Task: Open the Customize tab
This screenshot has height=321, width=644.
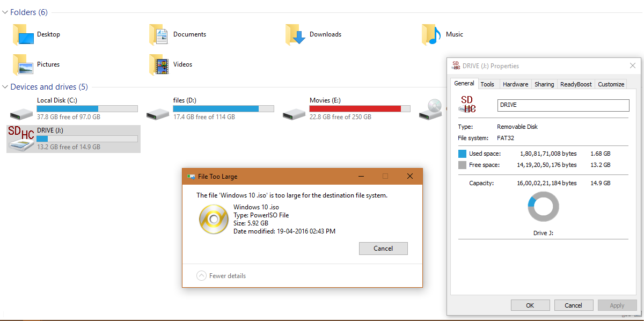Action: [611, 84]
